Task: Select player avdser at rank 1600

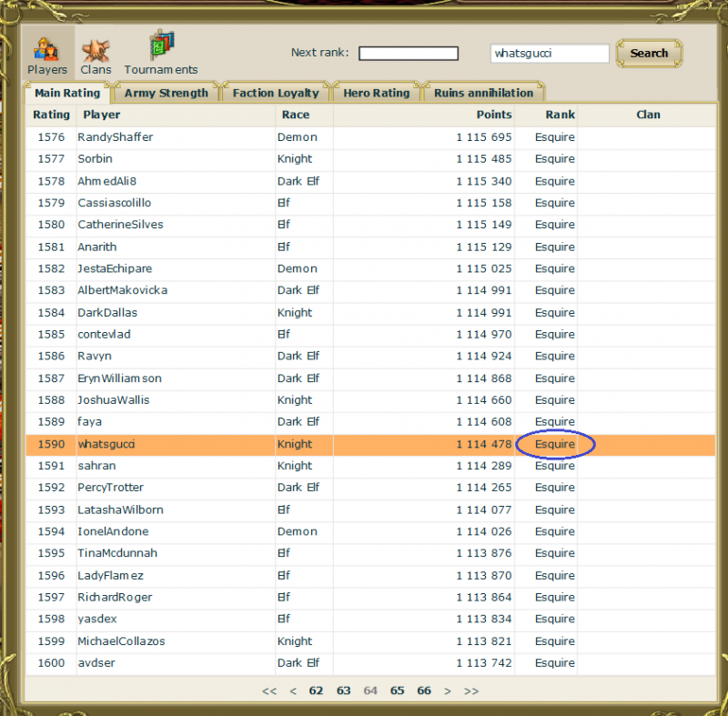Action: (x=96, y=662)
